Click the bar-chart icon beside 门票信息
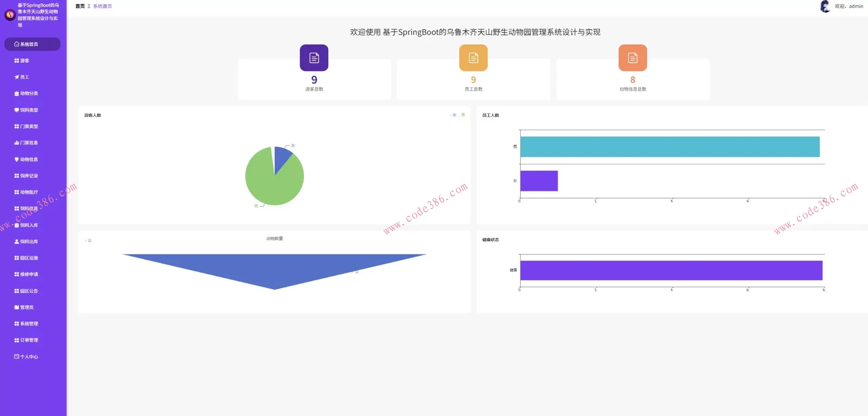This screenshot has width=868, height=416. (x=17, y=143)
